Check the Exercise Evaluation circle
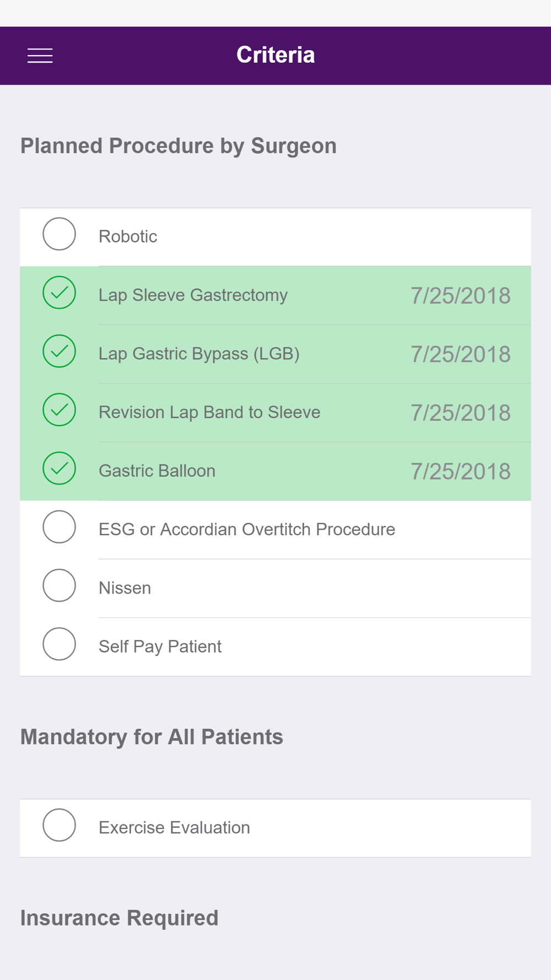The image size is (551, 980). point(59,825)
